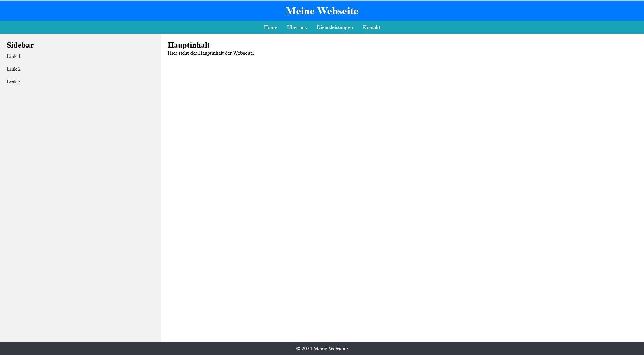This screenshot has height=355, width=644.
Task: Click the teal navigation bar left of Home
Action: [x=134, y=27]
